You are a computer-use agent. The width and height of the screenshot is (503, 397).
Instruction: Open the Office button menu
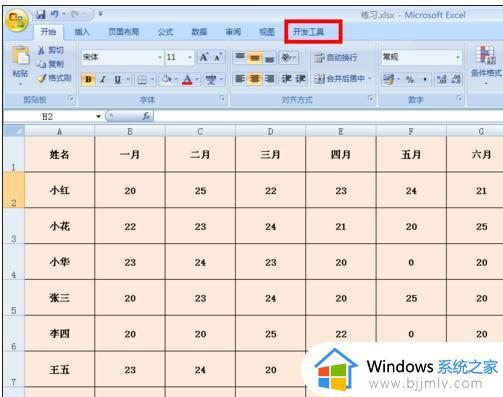coord(17,20)
